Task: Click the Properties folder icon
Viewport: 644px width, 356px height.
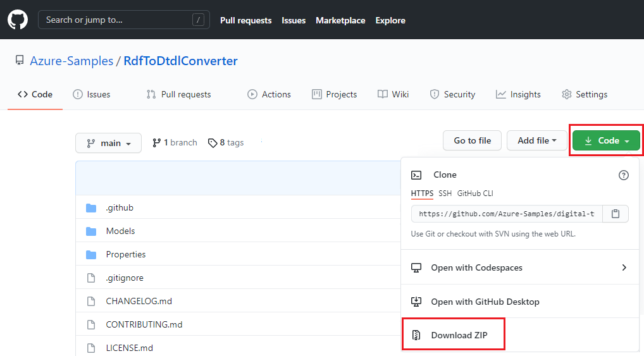Action: pyautogui.click(x=90, y=255)
